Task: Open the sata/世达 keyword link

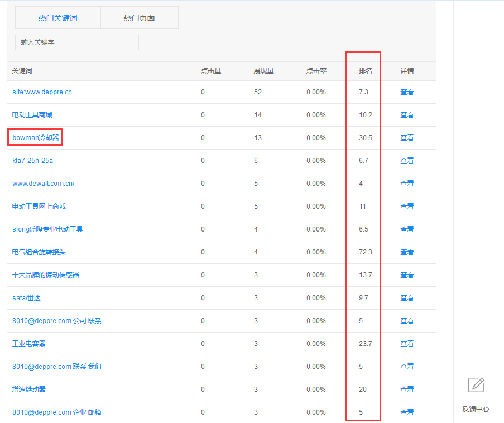Action: coord(26,298)
